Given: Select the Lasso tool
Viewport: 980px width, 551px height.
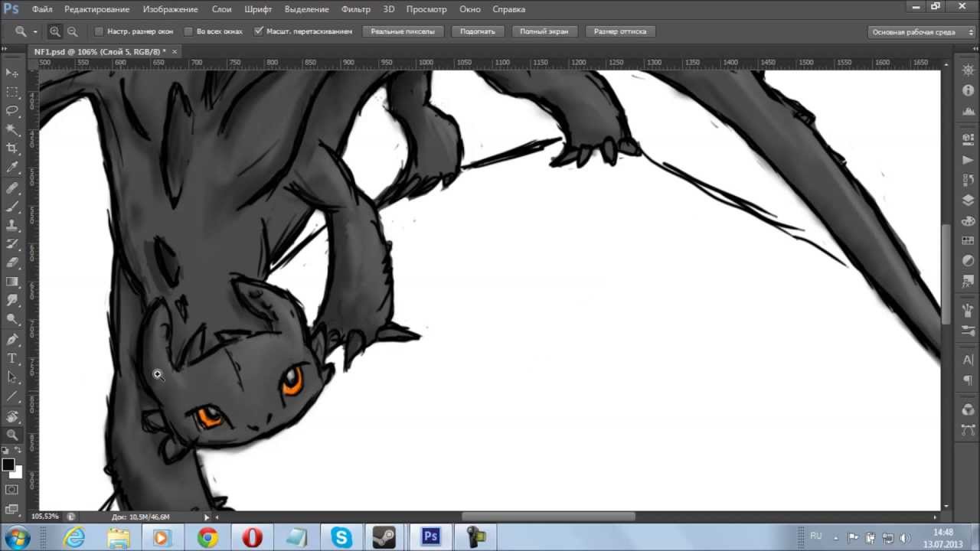Looking at the screenshot, I should [x=12, y=110].
